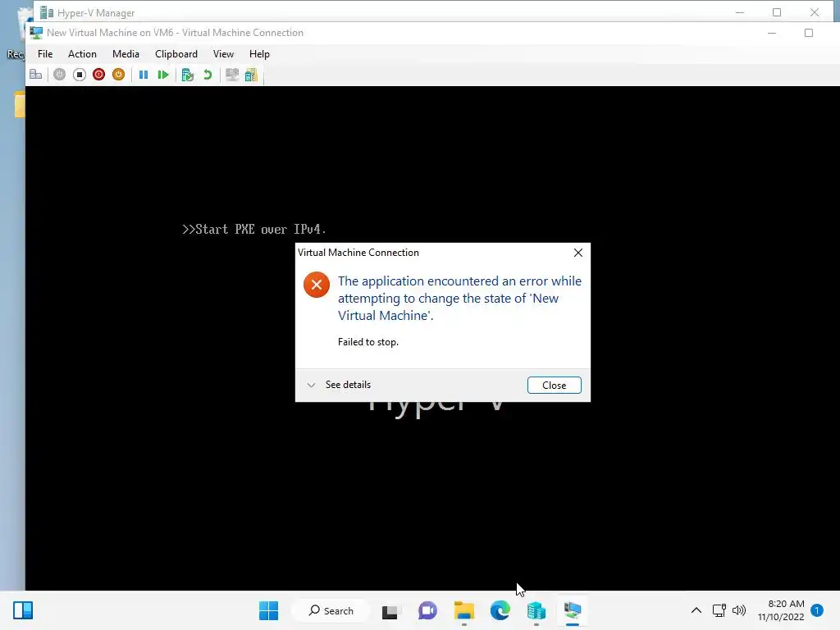Click Virtual Machine Connection taskbar icon
This screenshot has width=840, height=630.
pos(572,610)
